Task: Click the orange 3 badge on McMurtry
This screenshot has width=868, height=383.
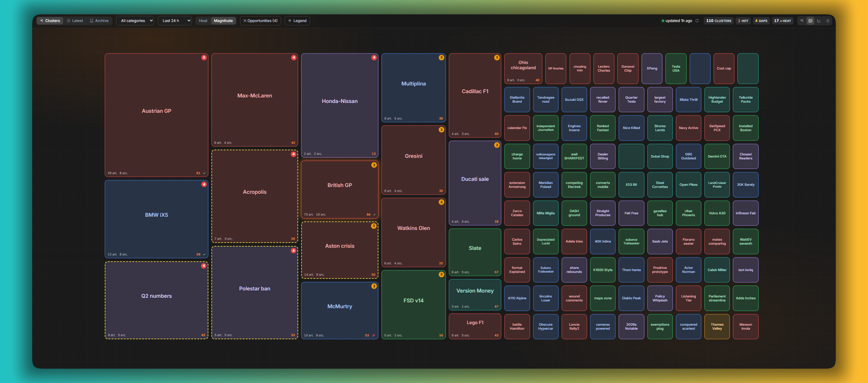Action: point(374,286)
